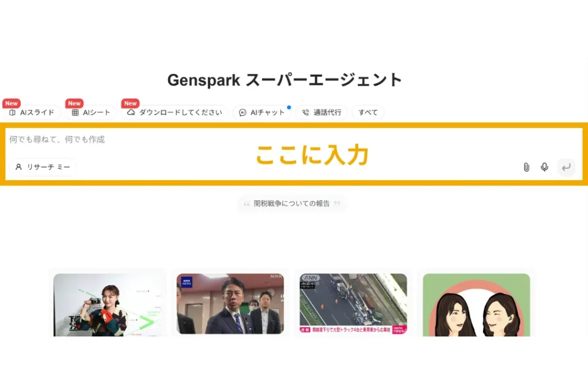Click the paperclip attach file icon
Screen dimensions: 588x392
click(x=527, y=167)
